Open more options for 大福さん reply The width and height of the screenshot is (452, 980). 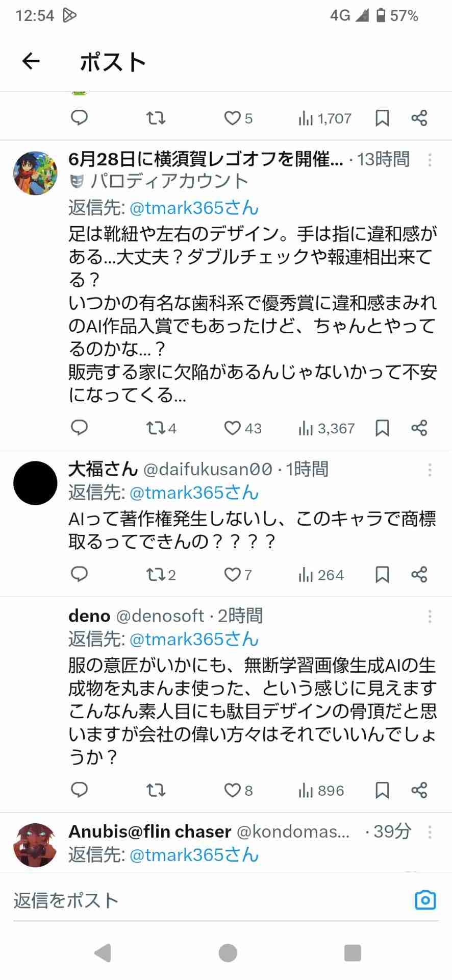pos(430,469)
